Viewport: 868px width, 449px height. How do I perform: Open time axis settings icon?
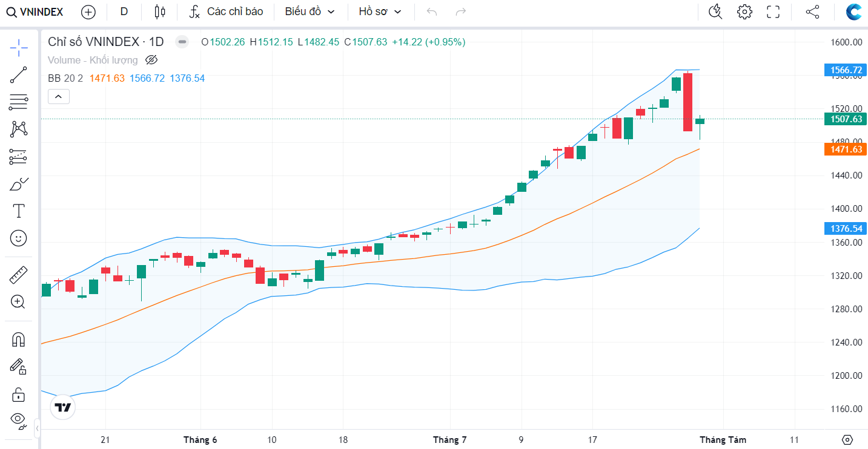(847, 440)
